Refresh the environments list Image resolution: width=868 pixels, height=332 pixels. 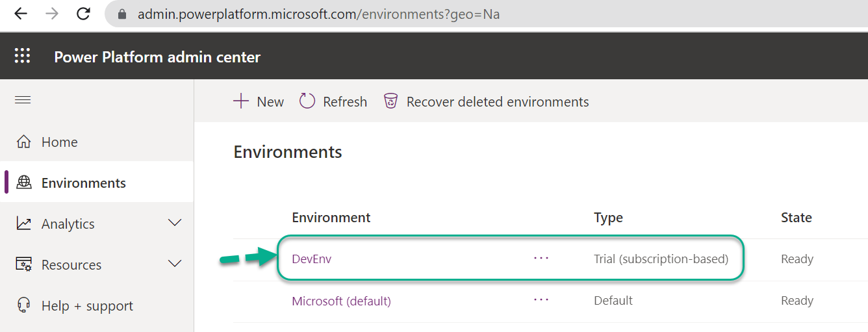pos(333,101)
